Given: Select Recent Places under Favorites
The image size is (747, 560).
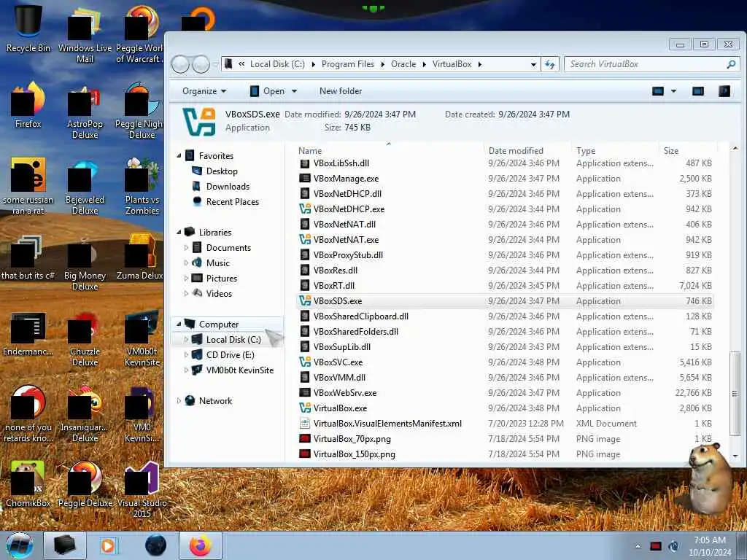Looking at the screenshot, I should click(233, 201).
